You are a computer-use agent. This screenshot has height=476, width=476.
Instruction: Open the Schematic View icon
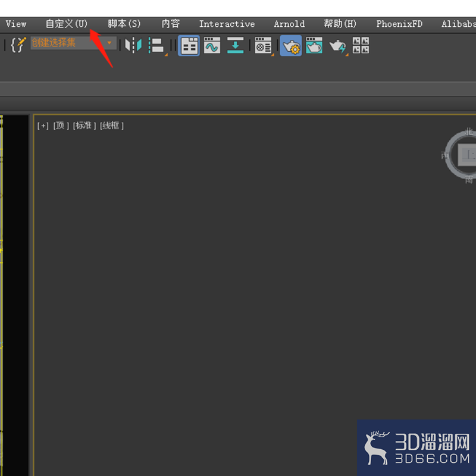click(x=235, y=46)
